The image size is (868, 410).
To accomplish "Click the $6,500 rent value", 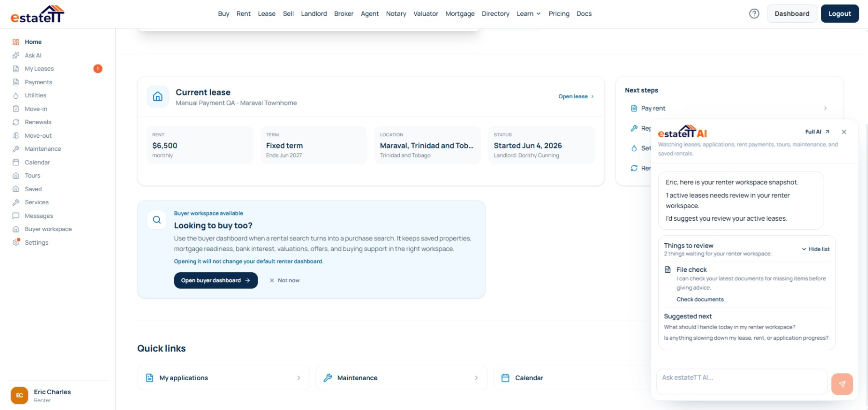I will (165, 145).
